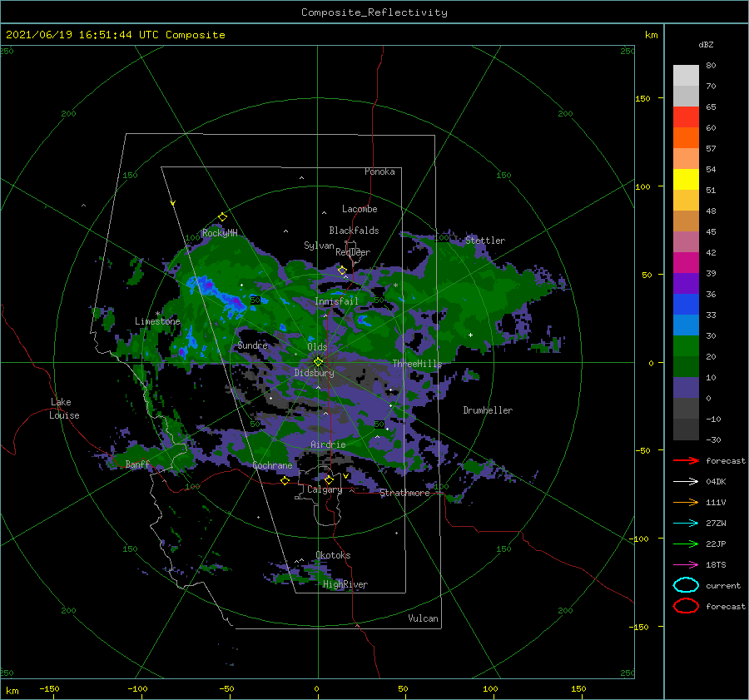This screenshot has width=749, height=700.
Task: Click the dBZ legend heading
Action: [706, 44]
